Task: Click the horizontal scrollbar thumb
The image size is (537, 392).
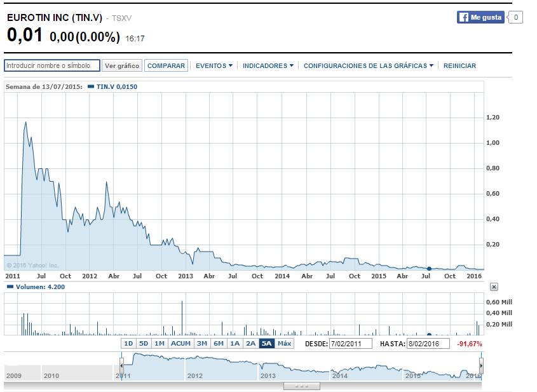Action: pos(302,386)
